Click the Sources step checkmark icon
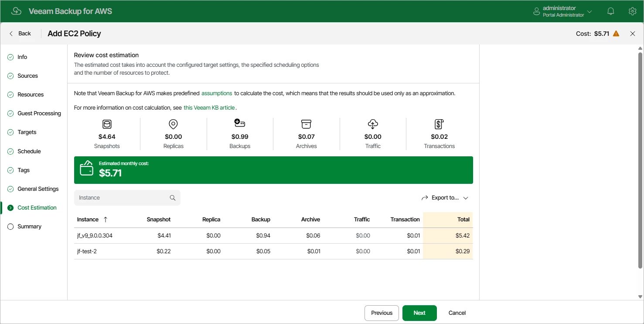This screenshot has width=644, height=324. [x=10, y=76]
